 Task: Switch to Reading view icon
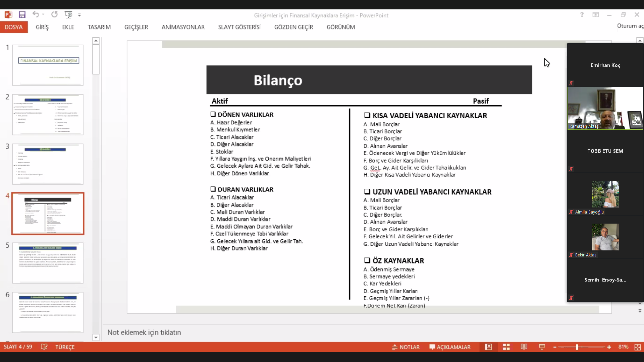pyautogui.click(x=524, y=347)
